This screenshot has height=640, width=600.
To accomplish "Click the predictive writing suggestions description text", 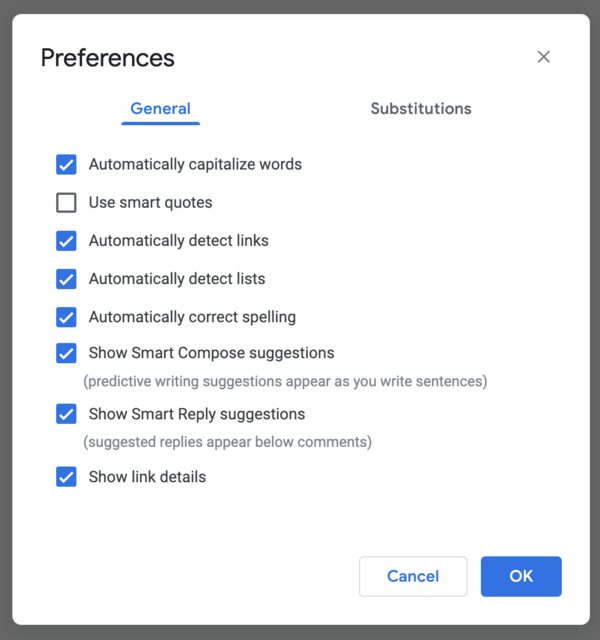I will coord(285,381).
